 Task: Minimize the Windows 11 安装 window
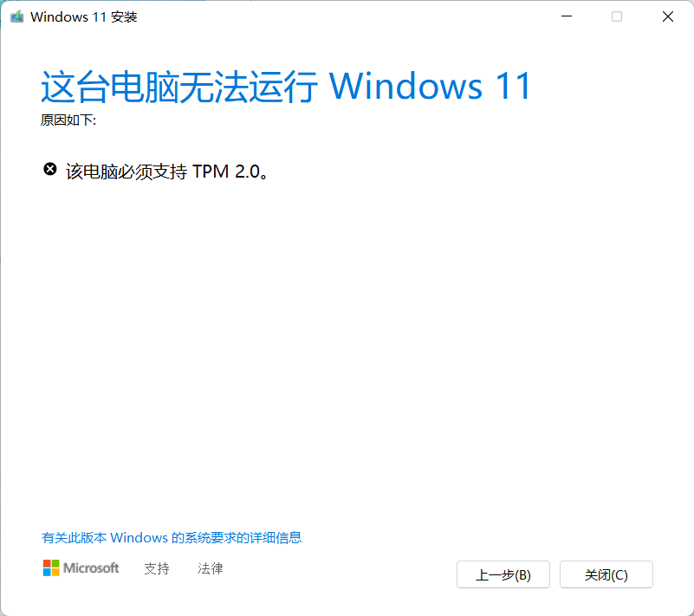[567, 16]
